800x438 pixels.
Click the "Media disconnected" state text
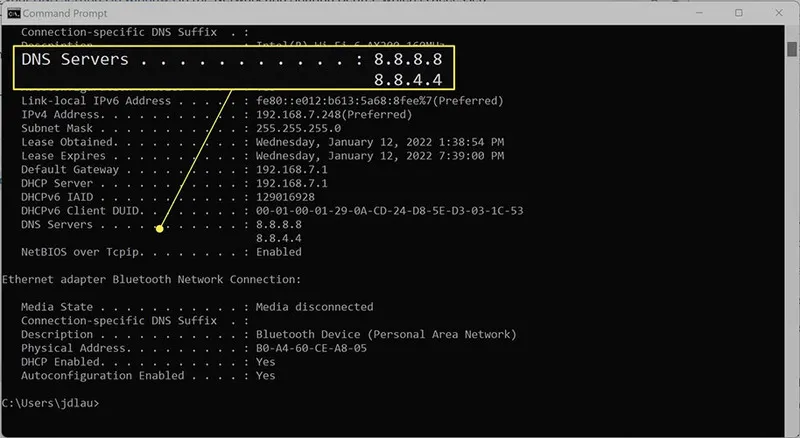pyautogui.click(x=314, y=307)
